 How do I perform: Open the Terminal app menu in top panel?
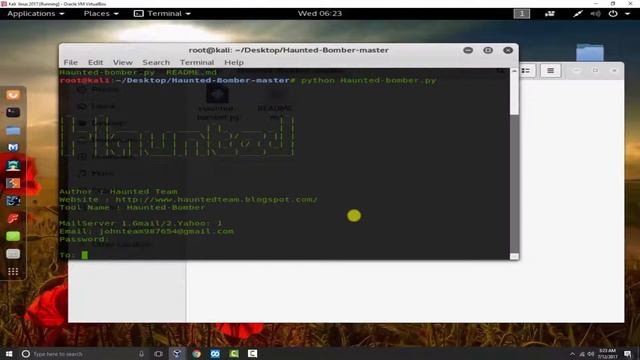(162, 13)
